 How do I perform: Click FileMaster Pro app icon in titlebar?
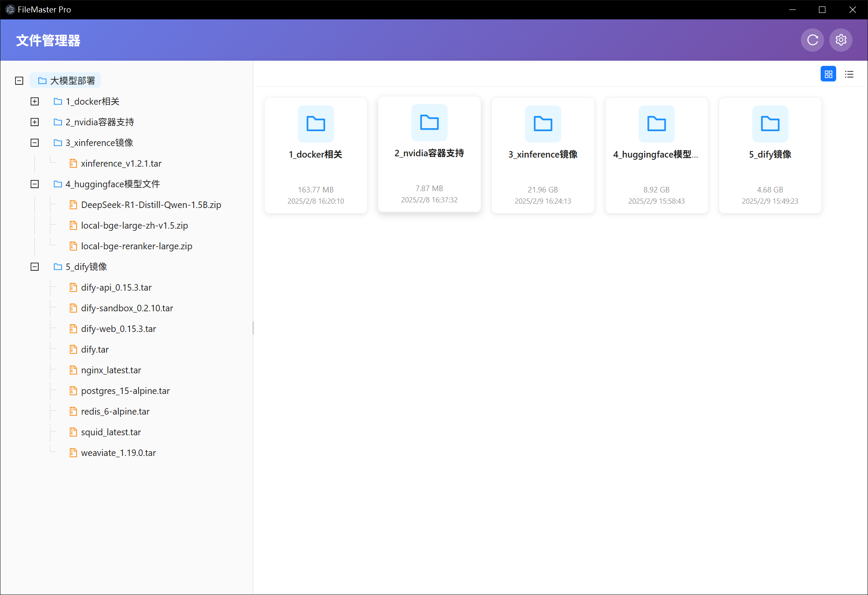(x=10, y=9)
